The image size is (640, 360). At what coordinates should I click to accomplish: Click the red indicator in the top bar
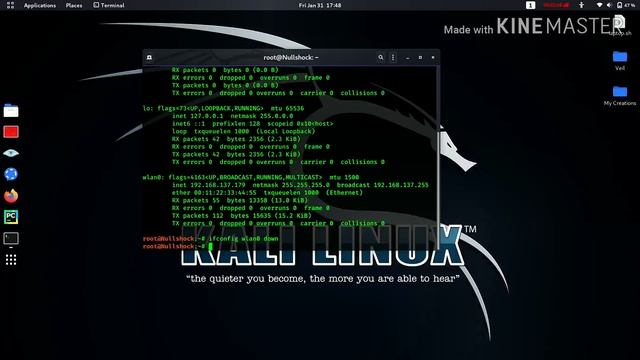pos(556,5)
